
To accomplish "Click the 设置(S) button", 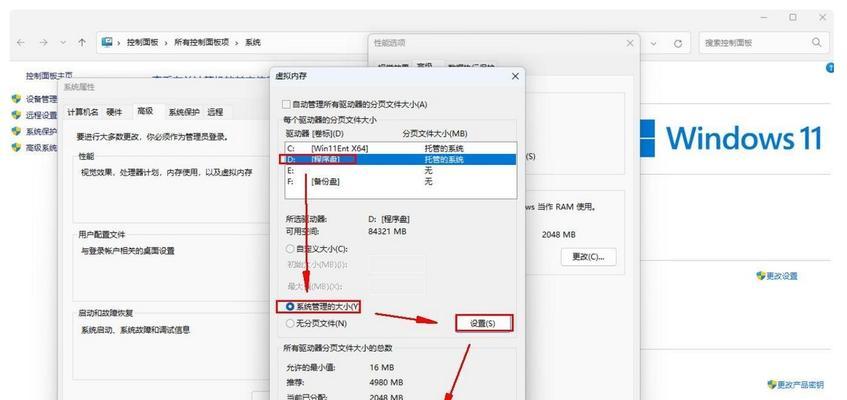I will (x=483, y=323).
